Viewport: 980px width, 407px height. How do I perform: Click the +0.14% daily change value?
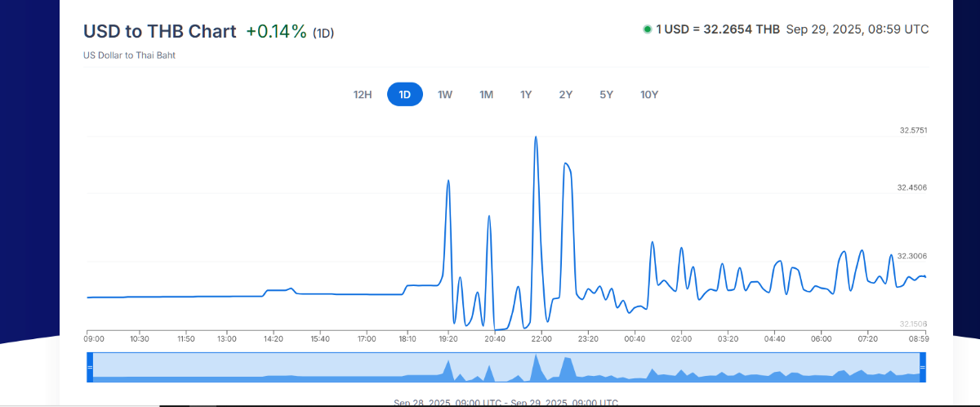point(276,32)
